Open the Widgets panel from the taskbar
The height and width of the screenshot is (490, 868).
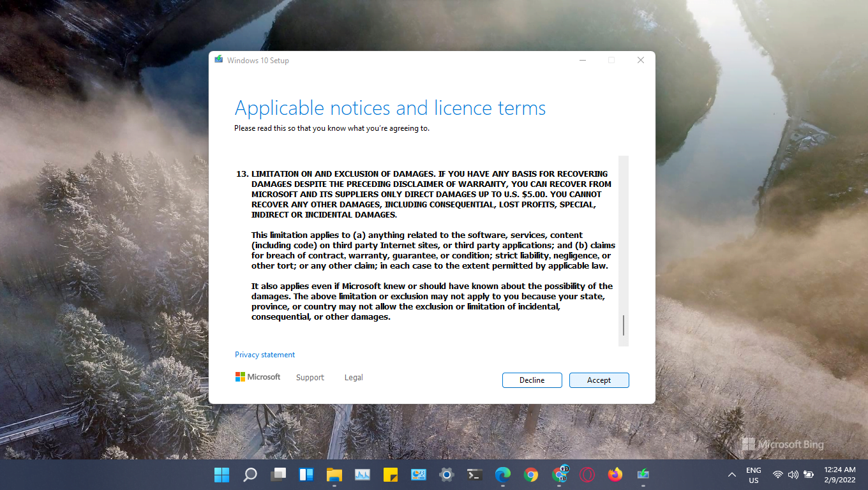[x=306, y=475]
